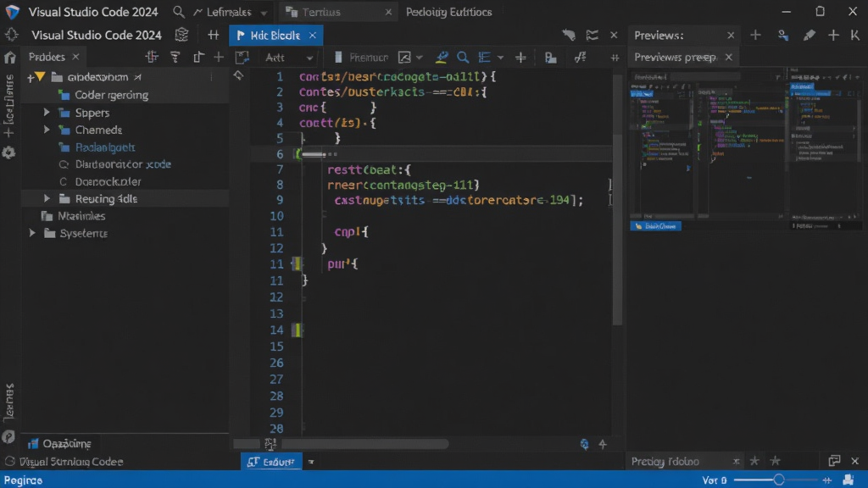Open the Pecloiity Eubtiocs tab
The width and height of the screenshot is (868, 488).
coord(448,12)
